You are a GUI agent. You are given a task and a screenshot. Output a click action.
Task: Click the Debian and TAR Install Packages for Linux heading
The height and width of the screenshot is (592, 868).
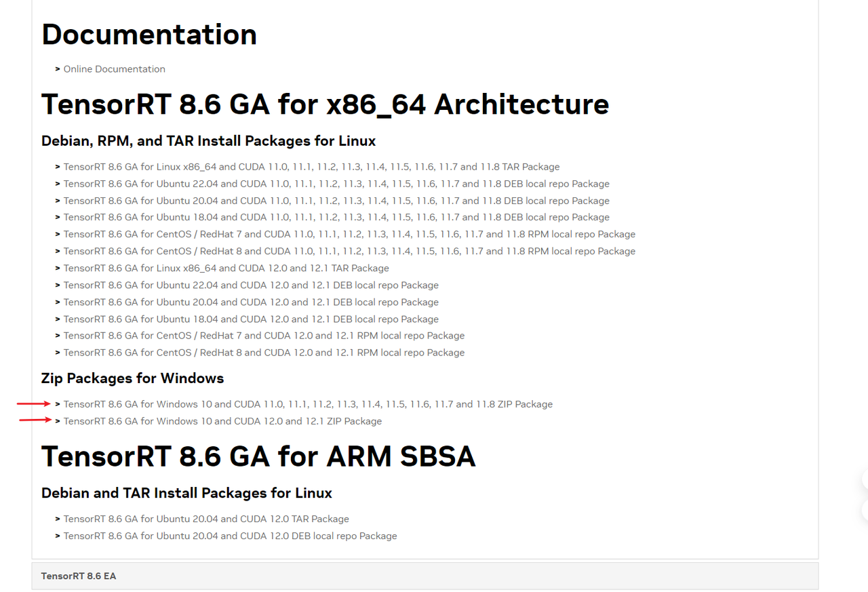point(186,493)
